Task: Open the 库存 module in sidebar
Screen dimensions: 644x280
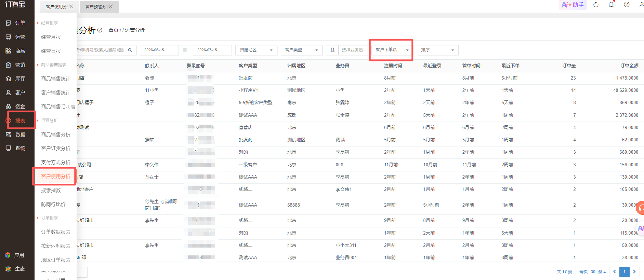Action: pyautogui.click(x=16, y=79)
